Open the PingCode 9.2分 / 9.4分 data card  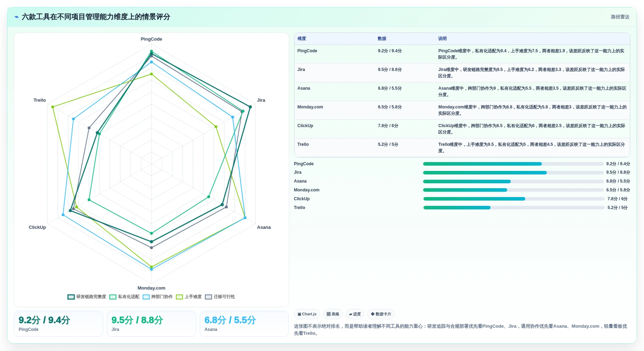point(58,324)
